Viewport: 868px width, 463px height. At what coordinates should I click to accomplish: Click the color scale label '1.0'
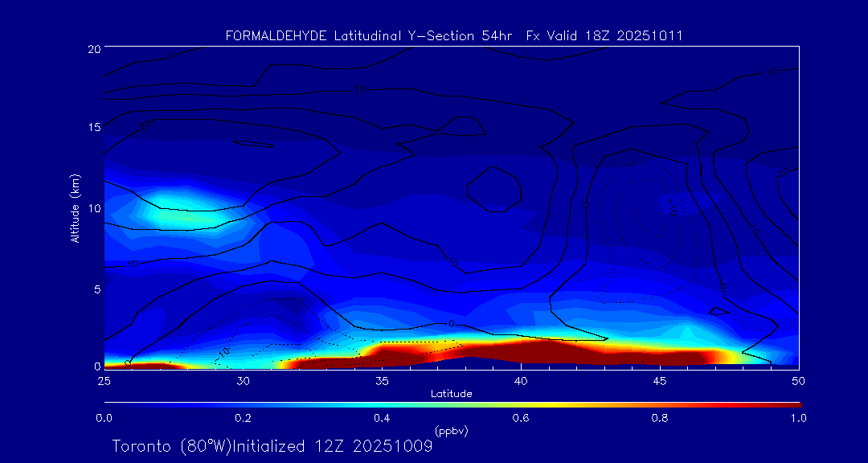pos(799,418)
